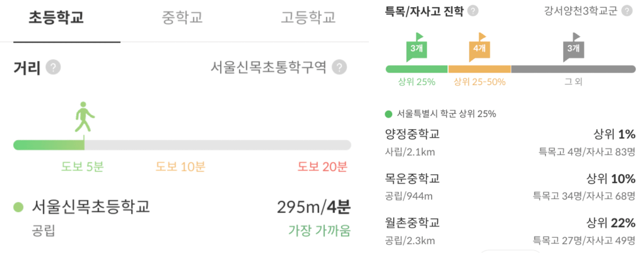Click the green 3개 flag marker
The image size is (644, 253).
[416, 47]
